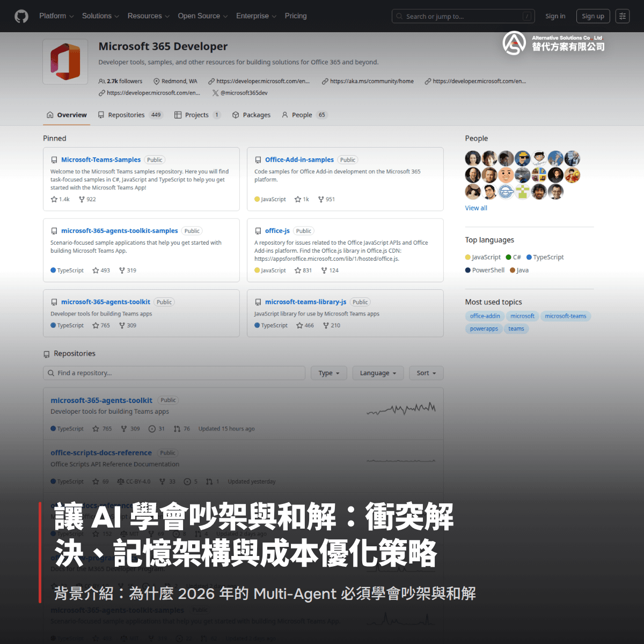Image resolution: width=644 pixels, height=644 pixels.
Task: Select the teams topic tag
Action: [516, 329]
